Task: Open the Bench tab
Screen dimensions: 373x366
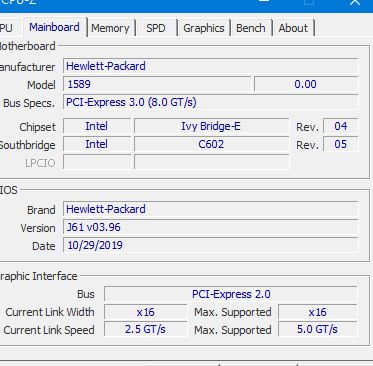Action: 251,28
